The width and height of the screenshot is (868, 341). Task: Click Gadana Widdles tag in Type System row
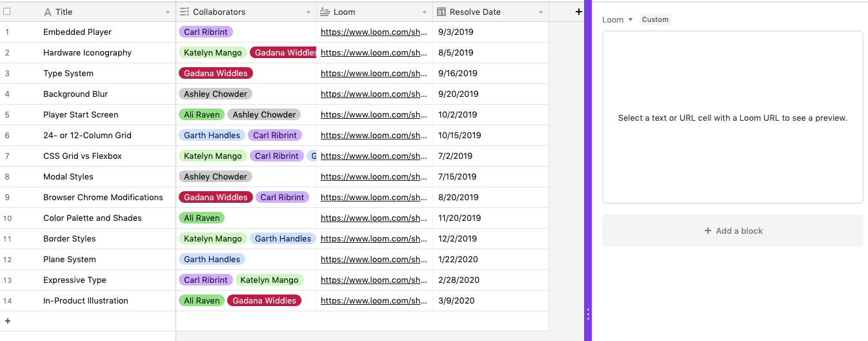[x=216, y=73]
